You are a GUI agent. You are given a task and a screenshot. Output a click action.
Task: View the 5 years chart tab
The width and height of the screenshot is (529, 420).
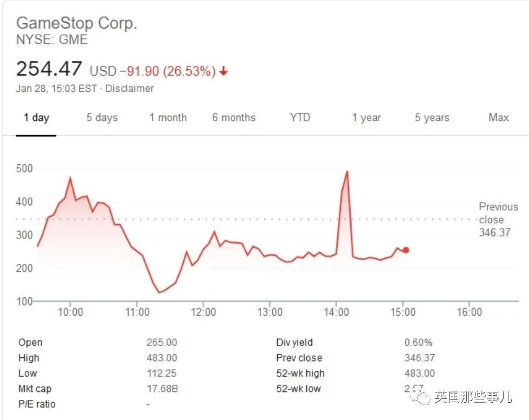pos(432,117)
